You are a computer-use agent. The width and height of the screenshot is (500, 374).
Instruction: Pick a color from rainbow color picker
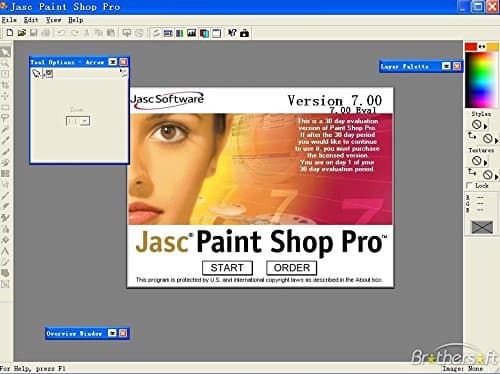482,80
